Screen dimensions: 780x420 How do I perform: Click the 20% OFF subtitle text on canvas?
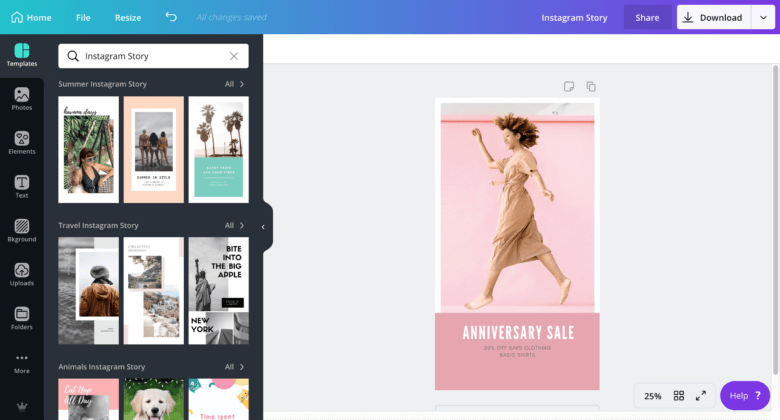pyautogui.click(x=517, y=351)
